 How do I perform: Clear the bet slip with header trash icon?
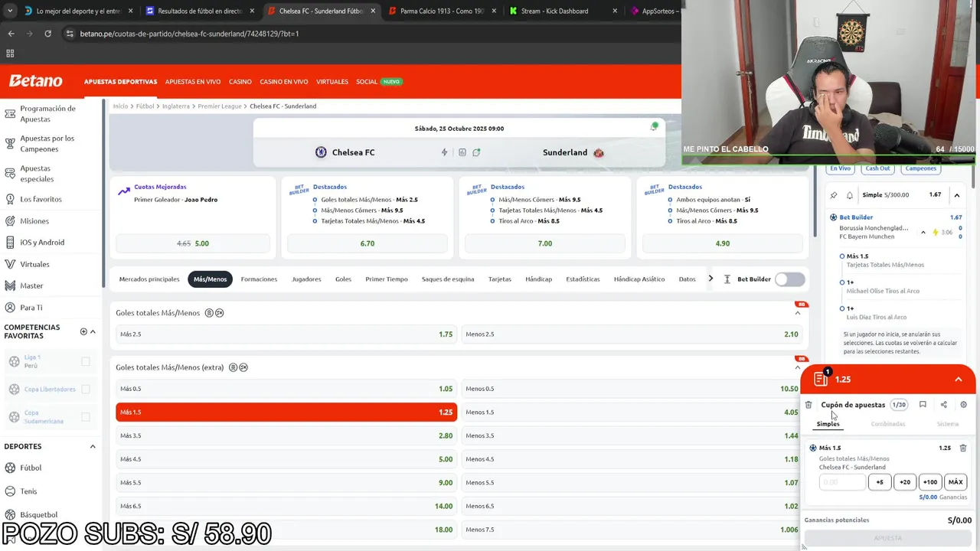(808, 405)
